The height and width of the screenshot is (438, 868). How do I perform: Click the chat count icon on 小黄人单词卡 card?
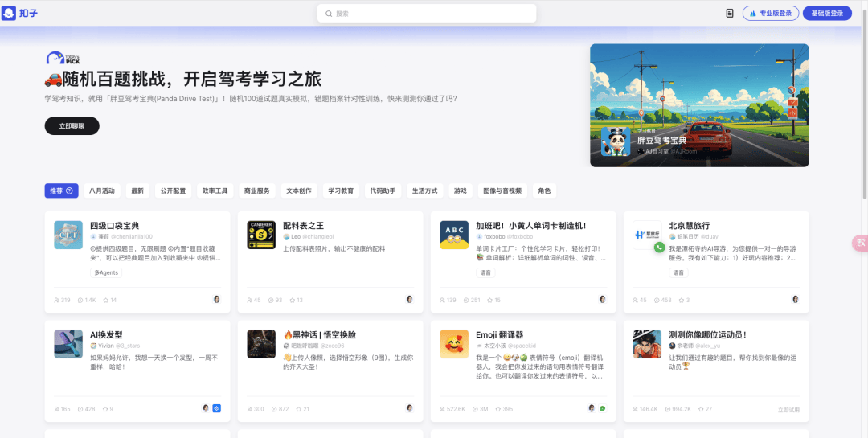[x=466, y=300]
